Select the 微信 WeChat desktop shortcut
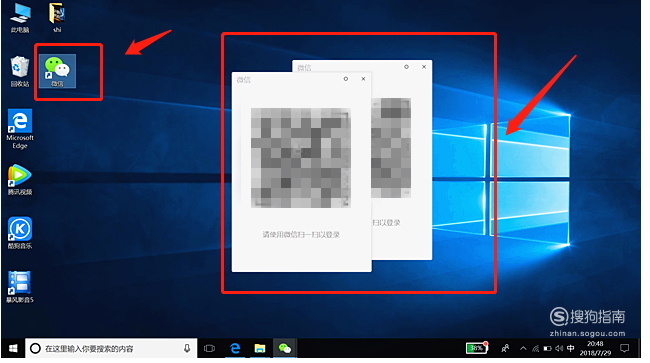650x363 pixels. click(57, 71)
